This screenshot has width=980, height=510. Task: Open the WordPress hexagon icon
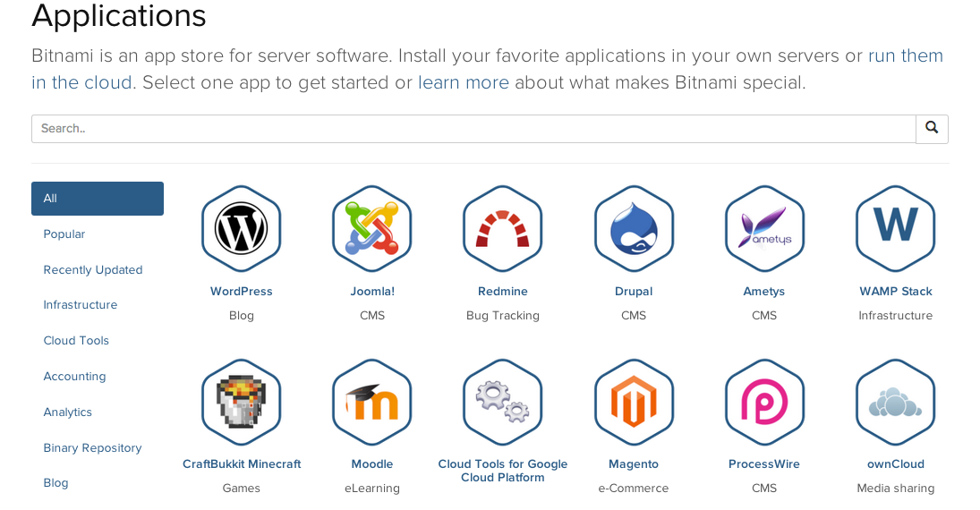(x=242, y=229)
